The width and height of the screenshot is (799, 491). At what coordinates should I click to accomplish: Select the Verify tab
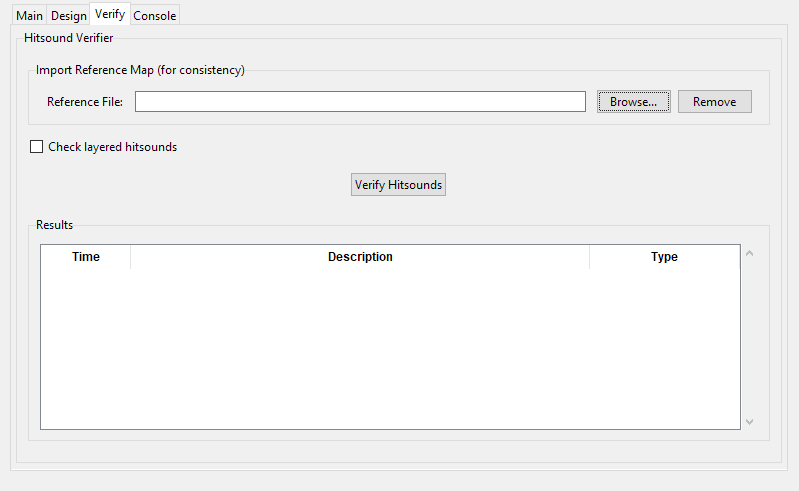click(x=110, y=14)
